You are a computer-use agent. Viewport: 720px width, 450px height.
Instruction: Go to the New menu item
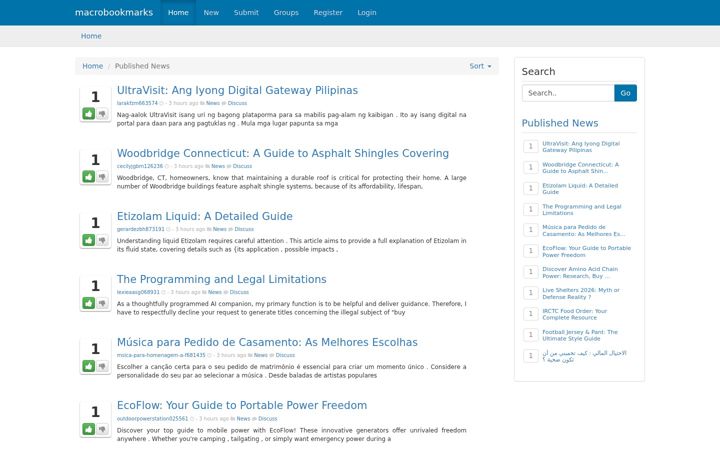(211, 12)
